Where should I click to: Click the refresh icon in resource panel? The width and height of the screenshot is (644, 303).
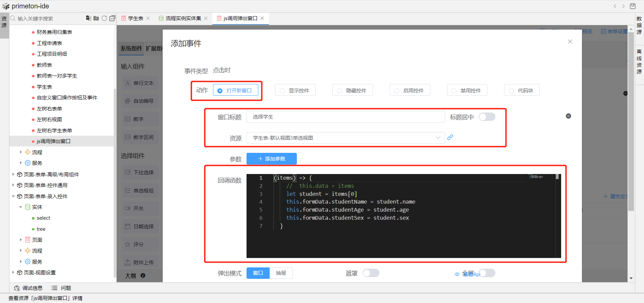[x=104, y=18]
